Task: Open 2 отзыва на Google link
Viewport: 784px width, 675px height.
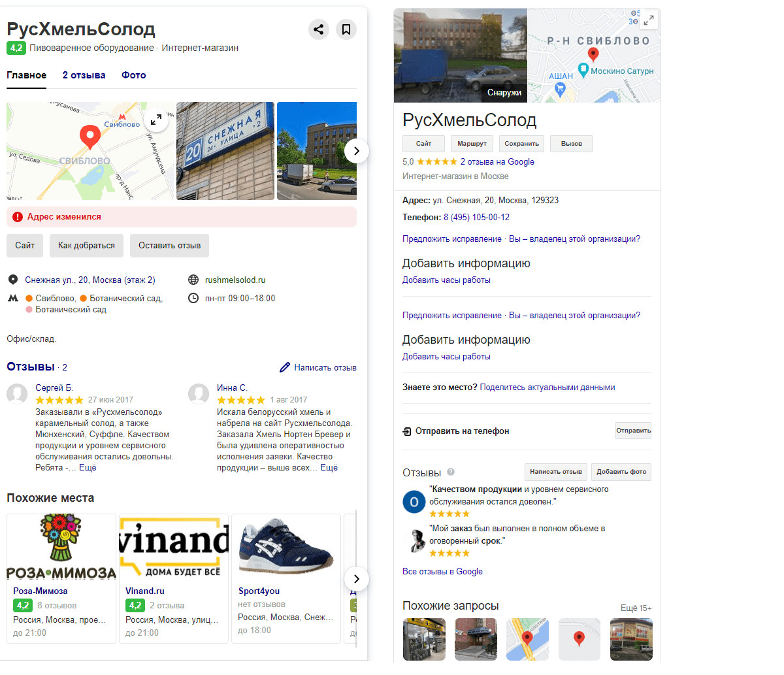Action: (497, 161)
